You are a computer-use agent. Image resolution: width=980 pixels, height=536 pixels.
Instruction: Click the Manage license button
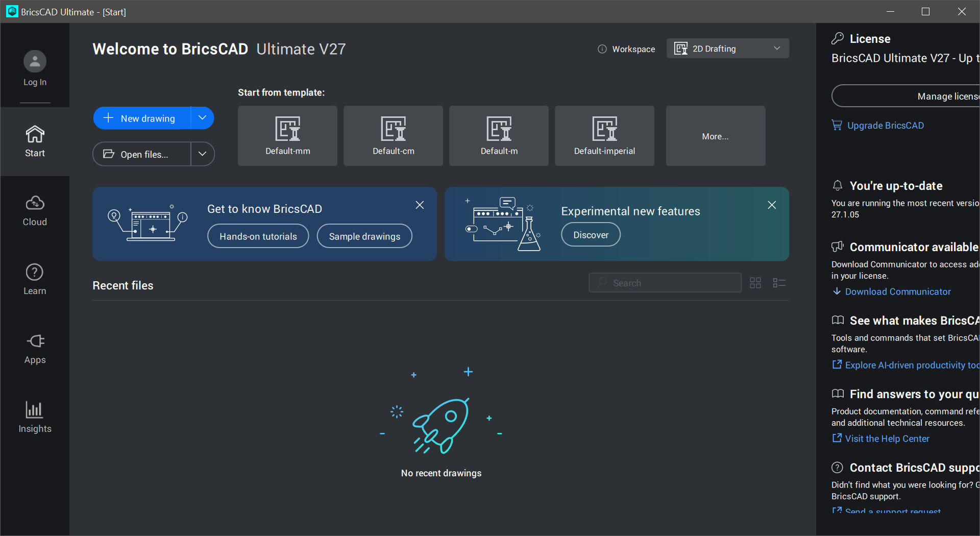point(905,96)
